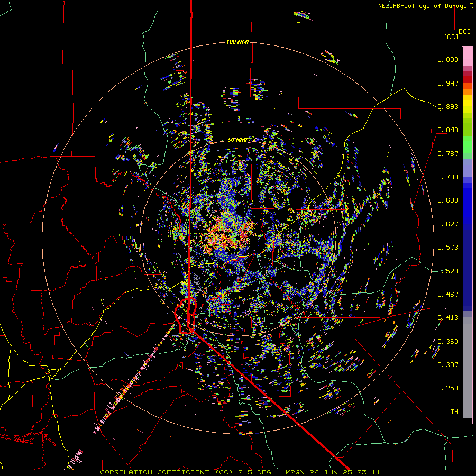Click the TH threshold label

click(454, 412)
